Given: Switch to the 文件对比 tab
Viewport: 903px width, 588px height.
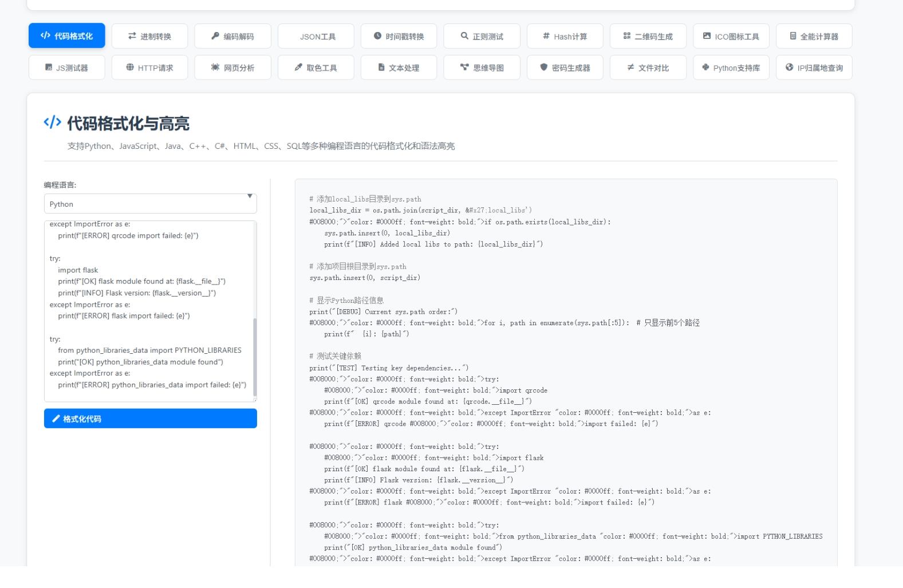Looking at the screenshot, I should tap(648, 68).
